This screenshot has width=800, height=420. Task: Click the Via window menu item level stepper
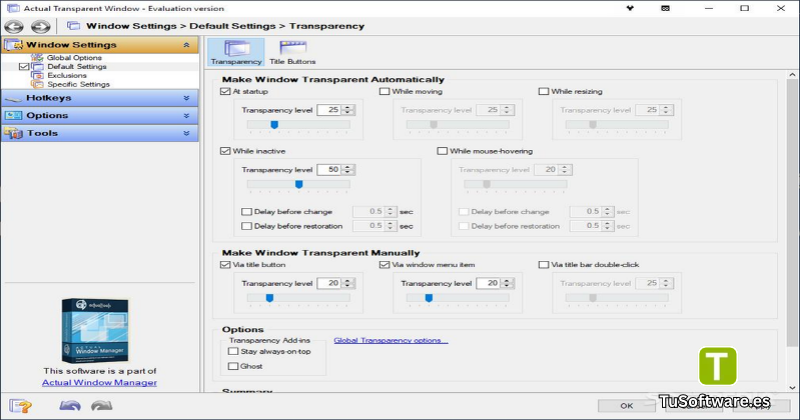(507, 283)
